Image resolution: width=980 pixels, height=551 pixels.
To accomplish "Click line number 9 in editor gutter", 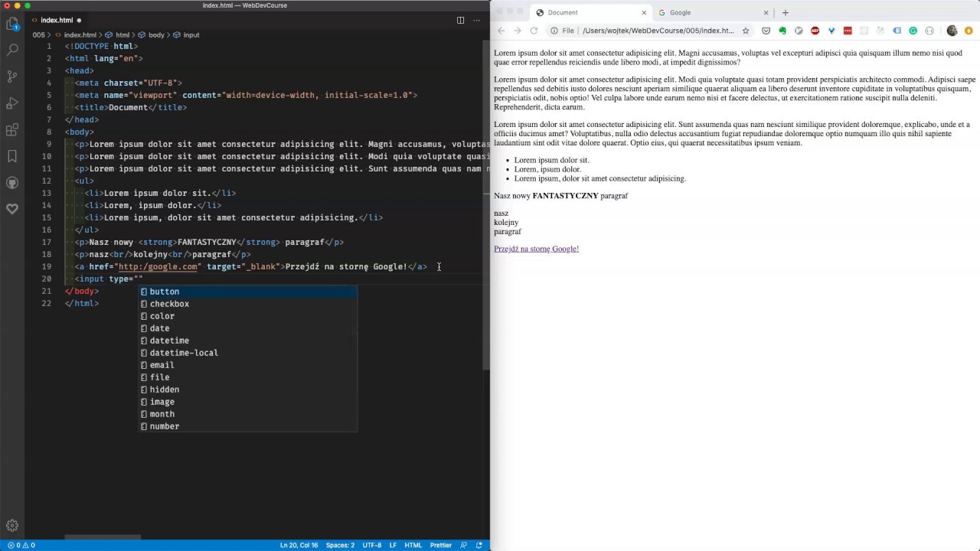I will [x=48, y=144].
